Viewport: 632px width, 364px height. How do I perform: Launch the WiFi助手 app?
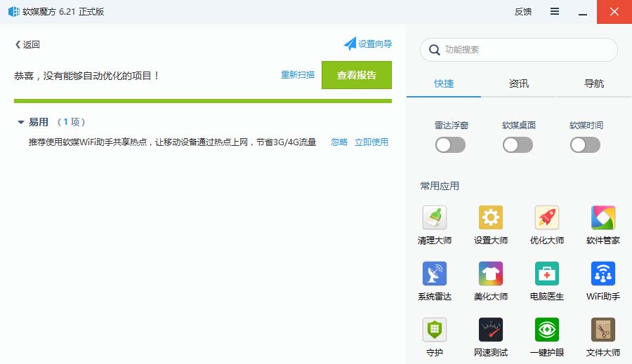coord(603,274)
